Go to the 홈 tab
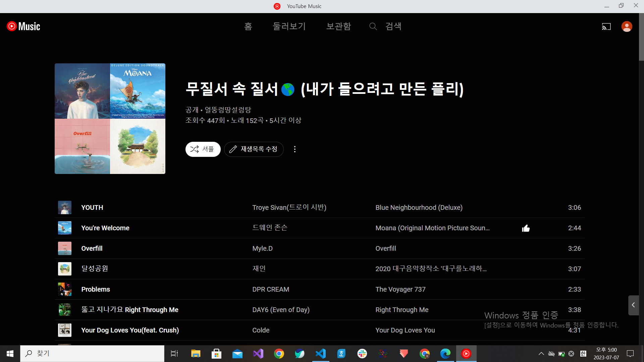The image size is (644, 362). (248, 26)
